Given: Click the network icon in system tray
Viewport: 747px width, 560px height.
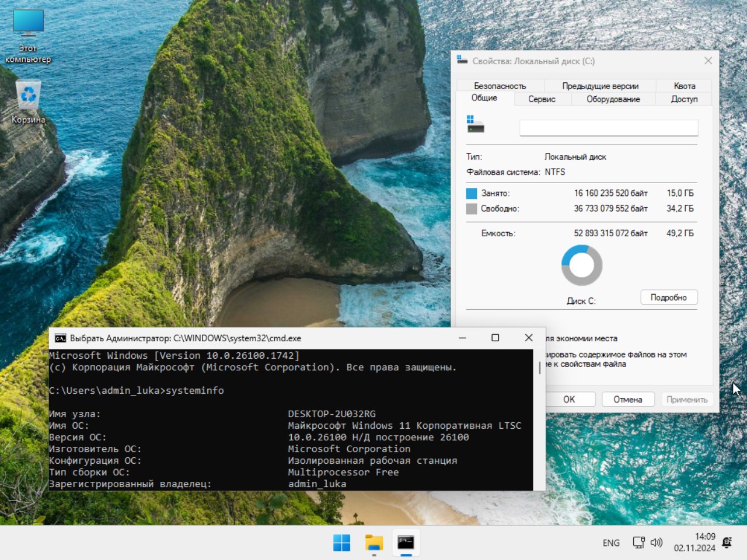Looking at the screenshot, I should (639, 542).
